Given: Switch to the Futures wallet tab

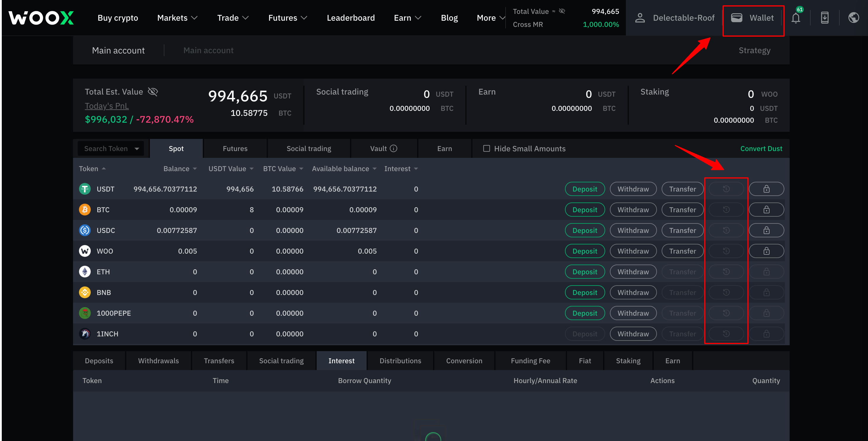Looking at the screenshot, I should [x=235, y=149].
